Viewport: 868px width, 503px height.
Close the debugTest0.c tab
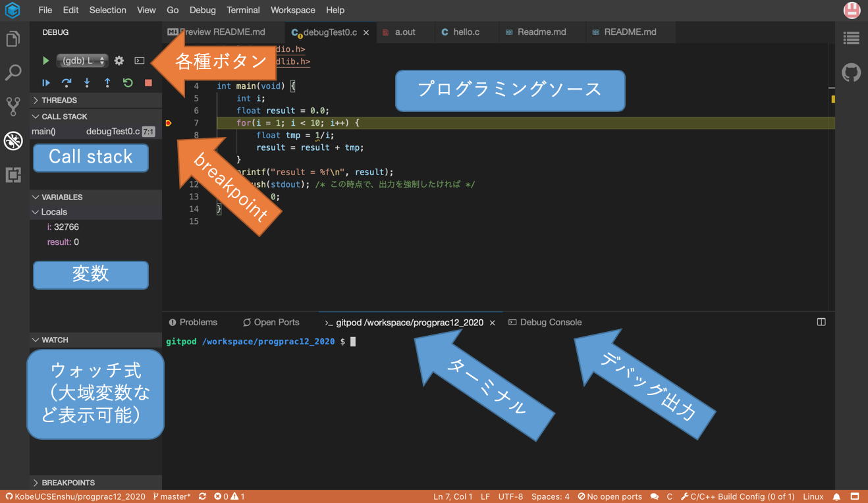coord(366,32)
